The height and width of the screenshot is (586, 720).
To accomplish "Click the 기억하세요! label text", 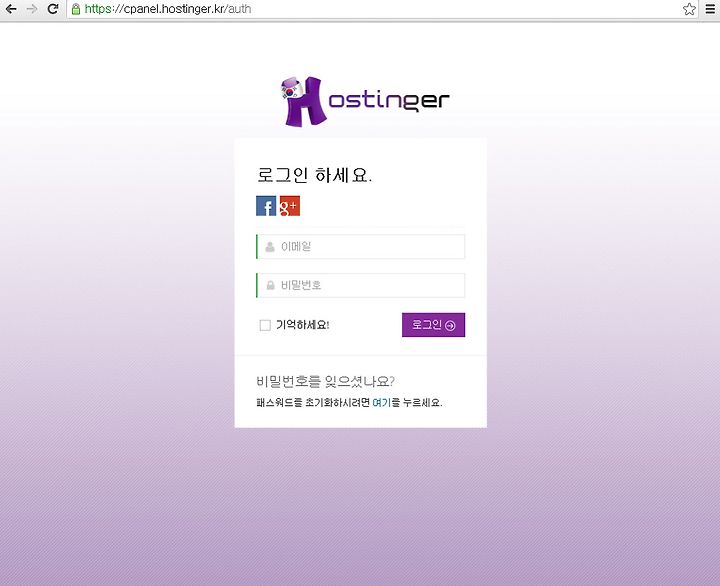I will tap(303, 325).
